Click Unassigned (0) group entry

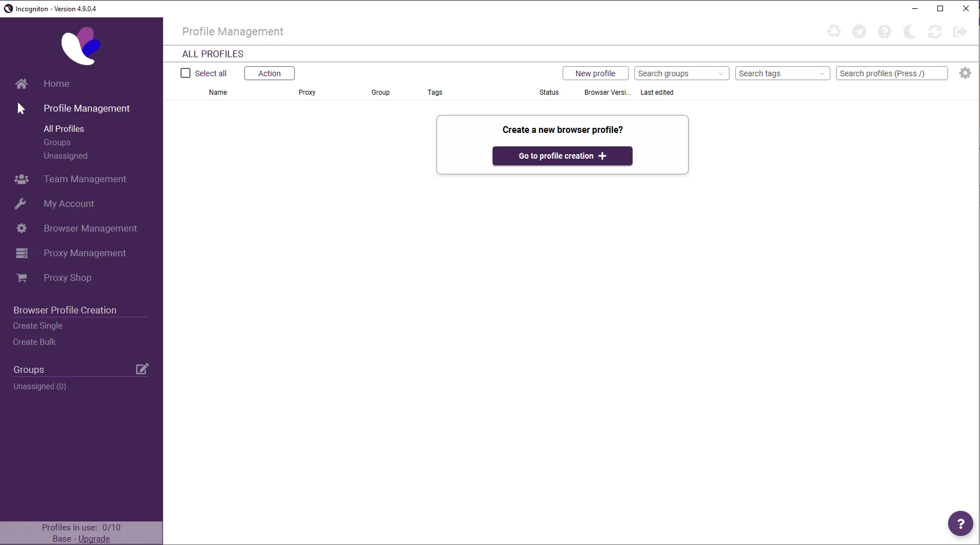pos(40,386)
